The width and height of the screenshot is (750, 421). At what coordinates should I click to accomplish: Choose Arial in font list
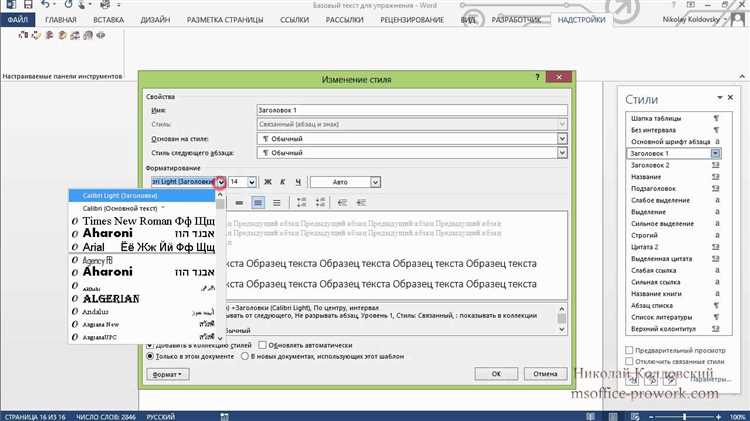[x=143, y=247]
